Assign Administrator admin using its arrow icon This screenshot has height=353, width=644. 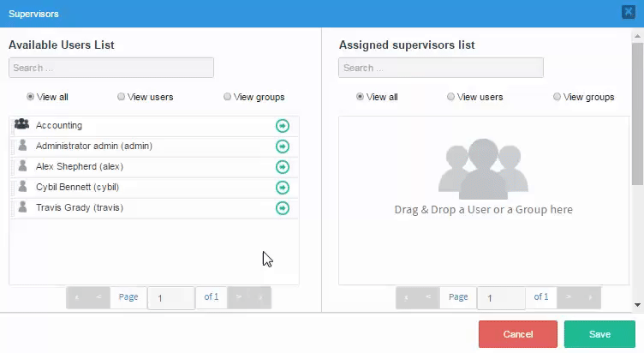pyautogui.click(x=283, y=147)
